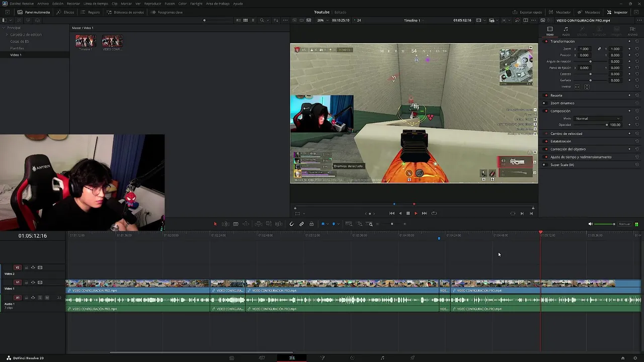The height and width of the screenshot is (362, 644).
Task: Open the Fairlight menu
Action: [x=196, y=4]
